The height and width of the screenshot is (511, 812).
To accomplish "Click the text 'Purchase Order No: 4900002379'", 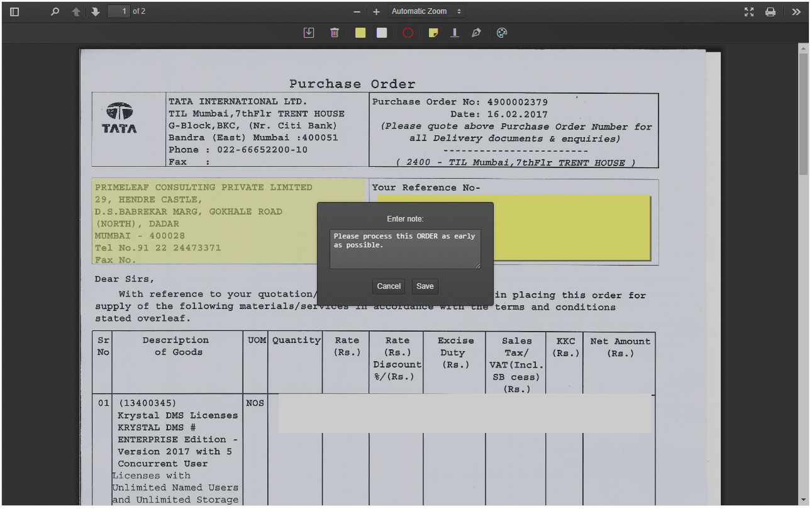I will [460, 102].
